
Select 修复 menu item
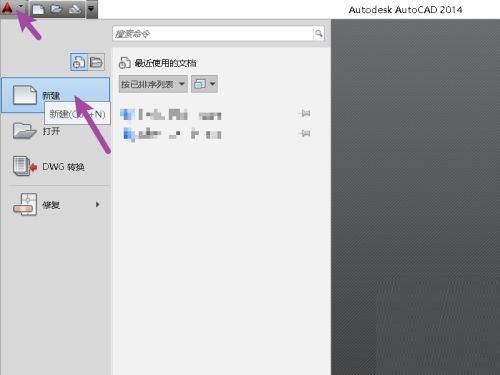pos(56,204)
